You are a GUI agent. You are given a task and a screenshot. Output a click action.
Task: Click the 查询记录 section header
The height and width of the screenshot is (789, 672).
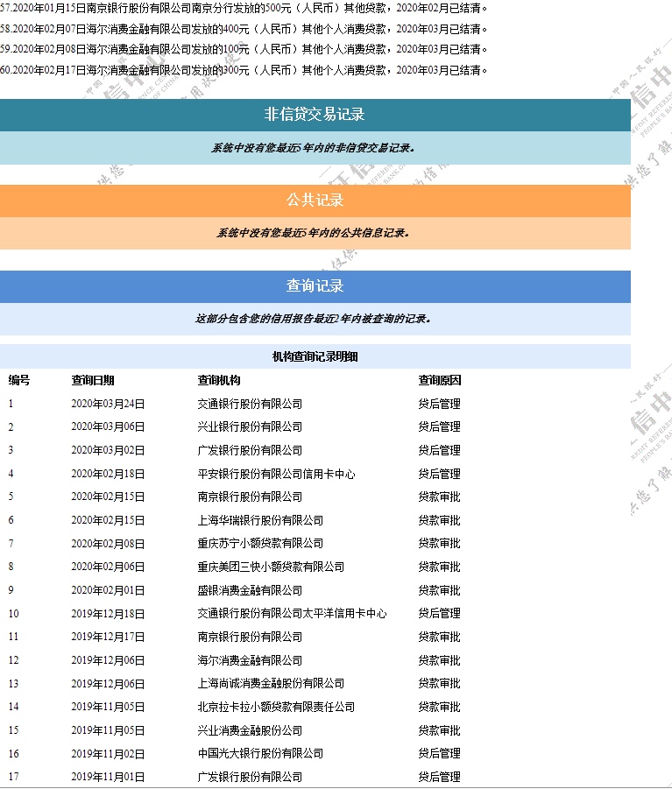(x=315, y=286)
